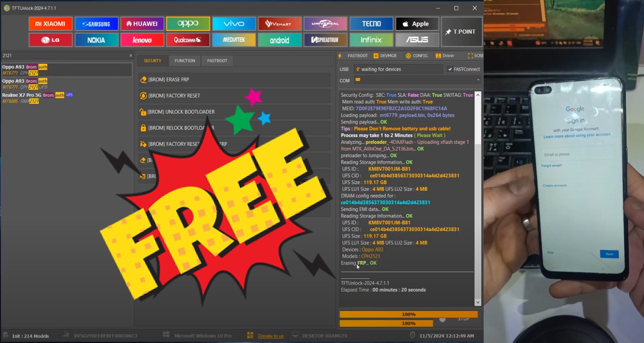
Task: Select the Xiaomi brand button
Action: pos(50,24)
